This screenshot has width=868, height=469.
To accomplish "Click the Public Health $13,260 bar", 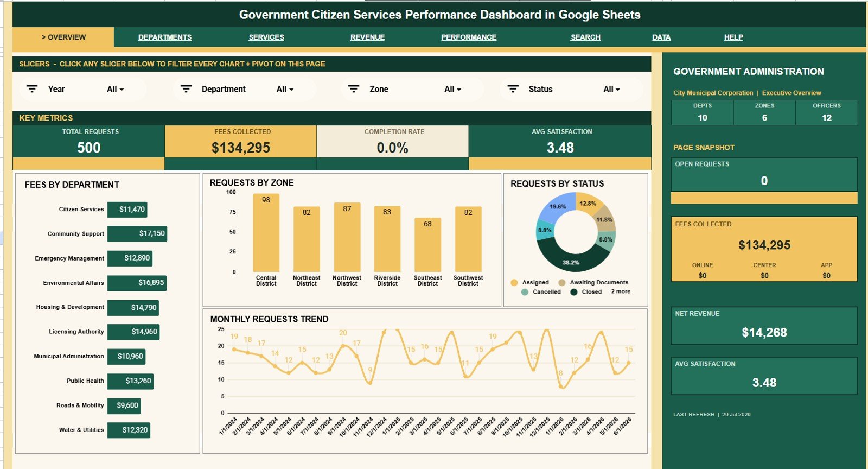I will click(130, 381).
